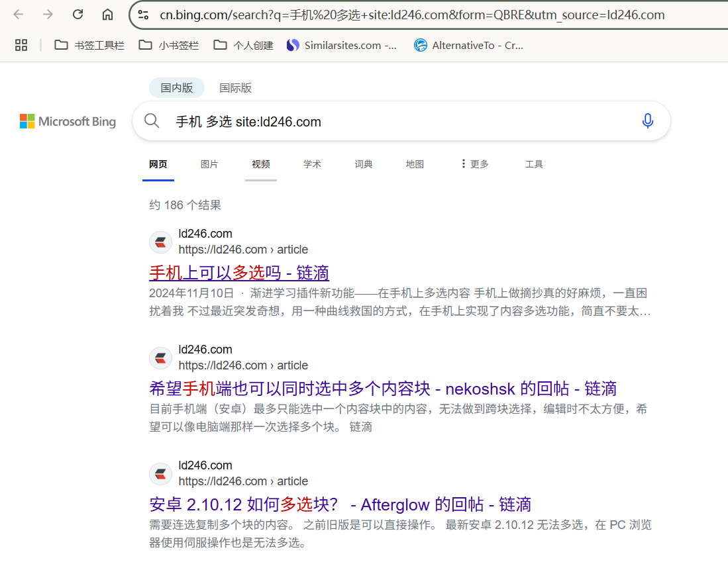Click the microphone voice search icon

click(647, 121)
